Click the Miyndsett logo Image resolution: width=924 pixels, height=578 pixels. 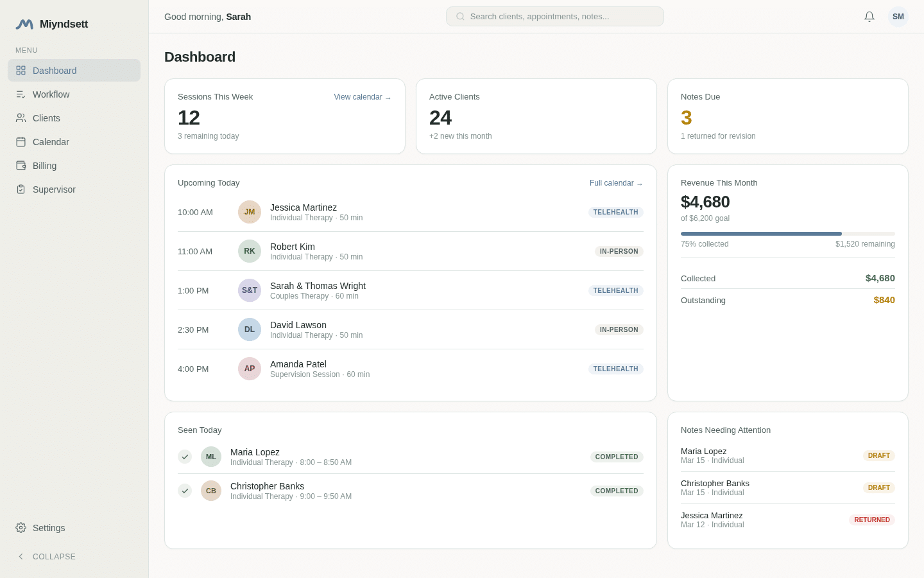click(51, 24)
